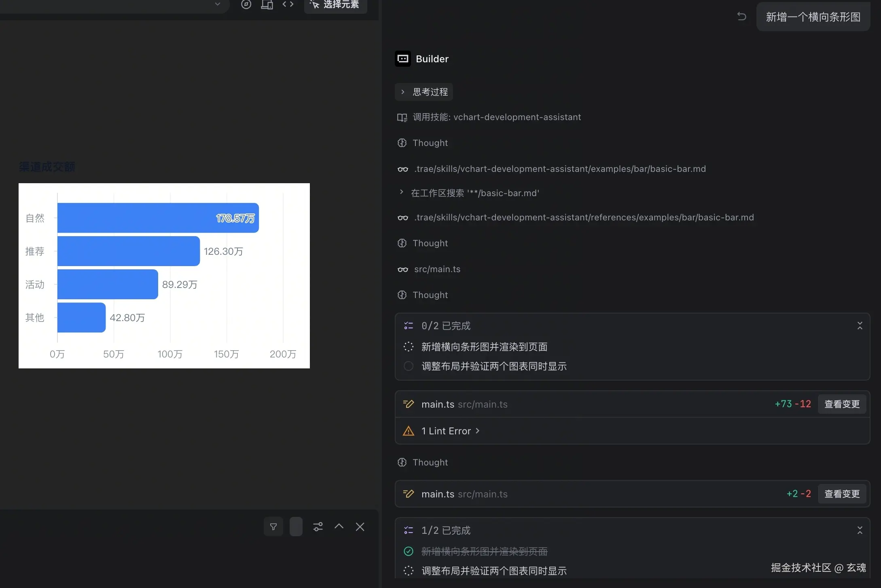Close the bottom console panel with X

[360, 527]
